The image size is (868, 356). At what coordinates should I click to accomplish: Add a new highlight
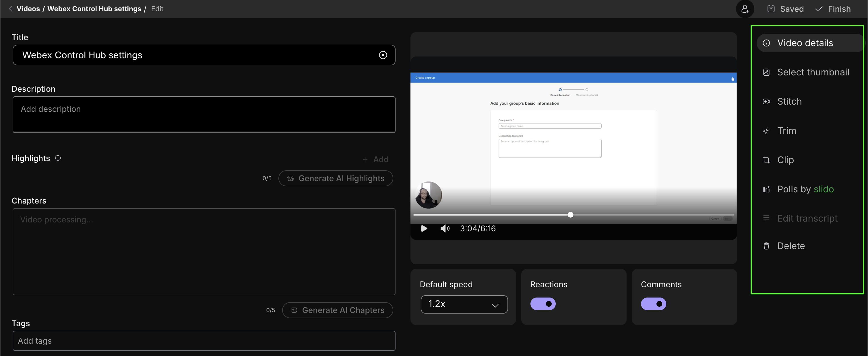[376, 159]
